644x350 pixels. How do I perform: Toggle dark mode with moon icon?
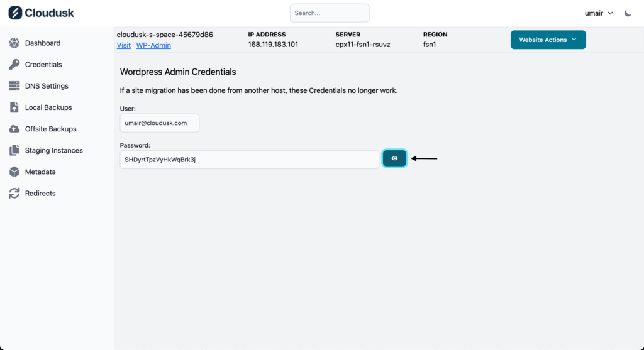pyautogui.click(x=628, y=13)
